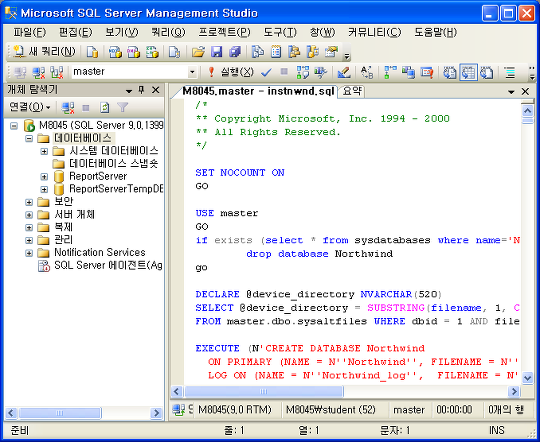Screen dimensions: 540x442
Task: Toggle Include Actual Execution Plan
Action: [x=390, y=72]
